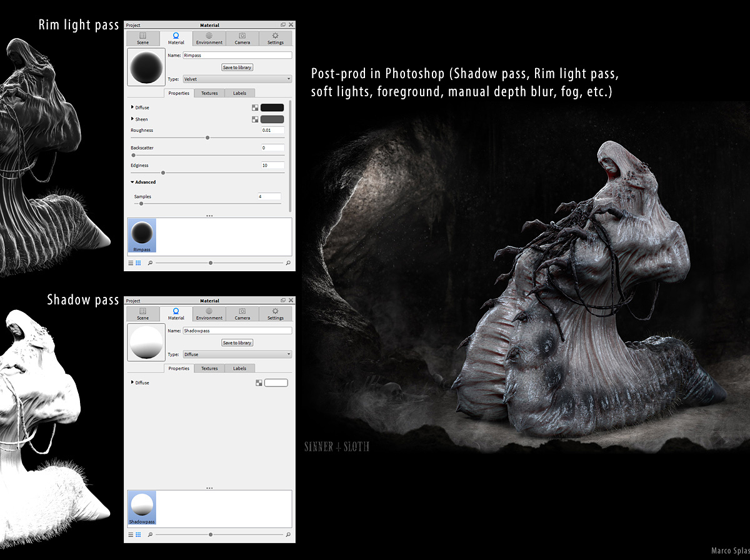The width and height of the screenshot is (750, 560).
Task: Select Properties tab in Shadowpass panel
Action: (179, 369)
